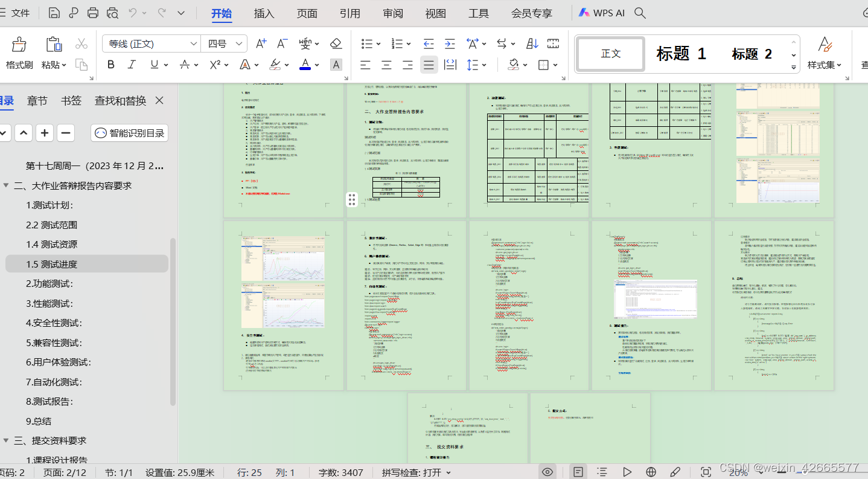This screenshot has height=479, width=868.
Task: Click the pen writing mode icon in status bar
Action: (675, 472)
